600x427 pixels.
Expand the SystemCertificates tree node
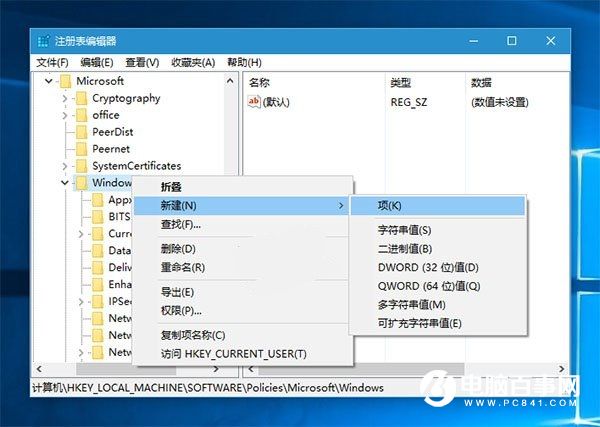click(x=66, y=166)
